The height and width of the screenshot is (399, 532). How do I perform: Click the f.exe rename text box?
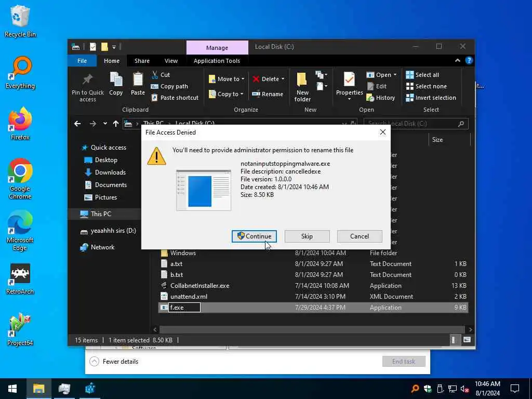click(x=184, y=308)
